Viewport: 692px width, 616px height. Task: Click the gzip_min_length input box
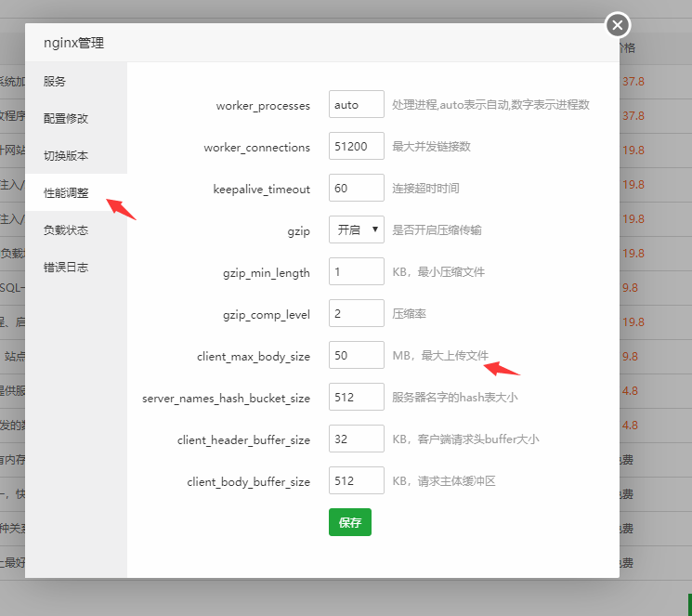click(356, 271)
